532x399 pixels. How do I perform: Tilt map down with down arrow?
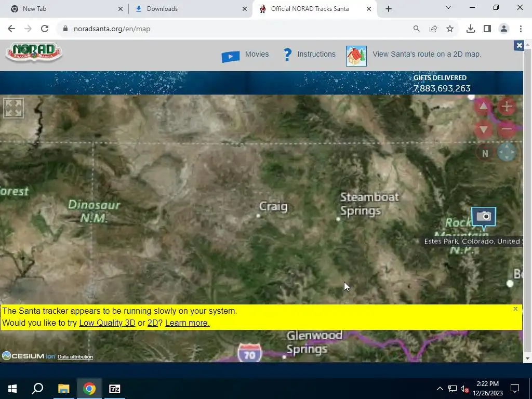(483, 129)
